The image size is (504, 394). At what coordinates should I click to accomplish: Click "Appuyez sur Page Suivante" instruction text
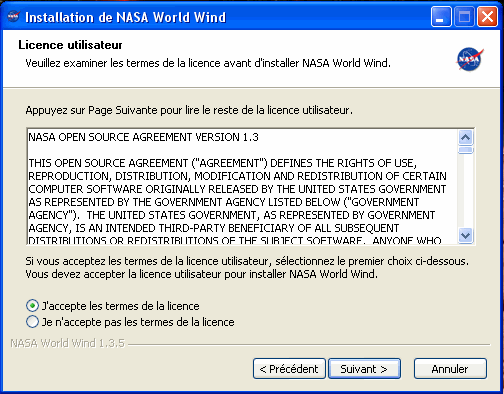click(x=189, y=110)
